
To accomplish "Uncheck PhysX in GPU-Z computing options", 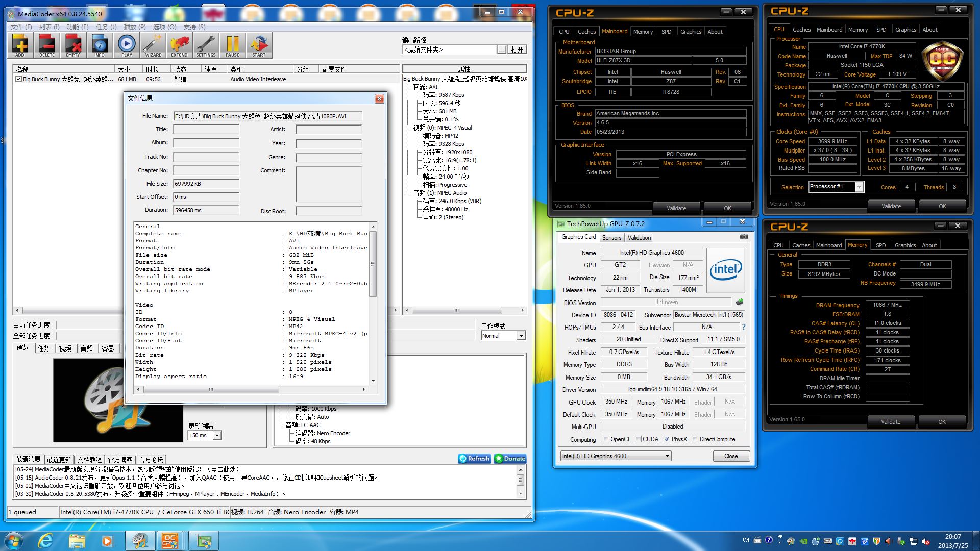I will [667, 439].
